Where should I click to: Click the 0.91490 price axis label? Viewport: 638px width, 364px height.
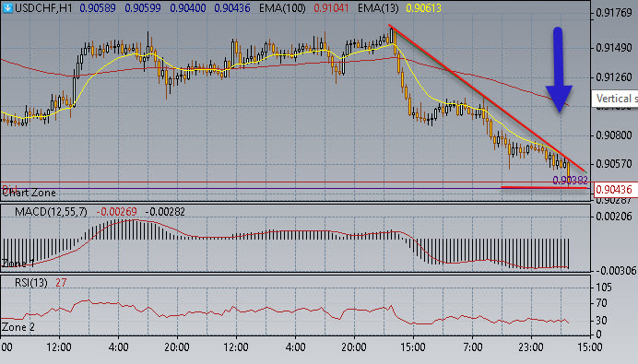pyautogui.click(x=614, y=48)
